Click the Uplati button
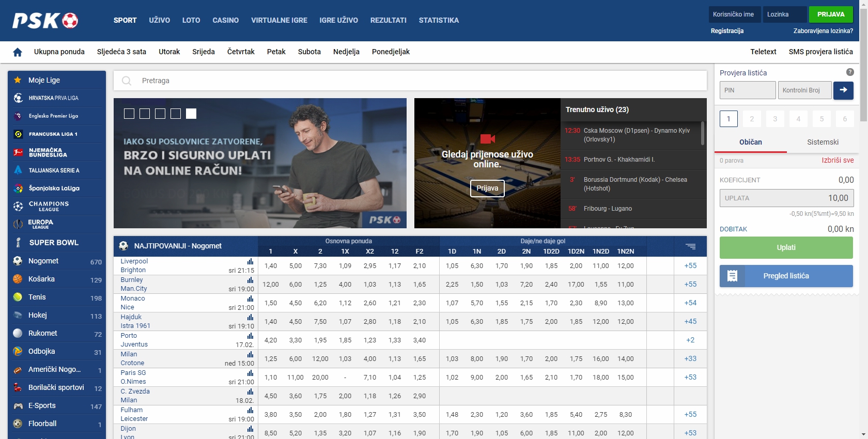This screenshot has width=868, height=439. point(786,247)
